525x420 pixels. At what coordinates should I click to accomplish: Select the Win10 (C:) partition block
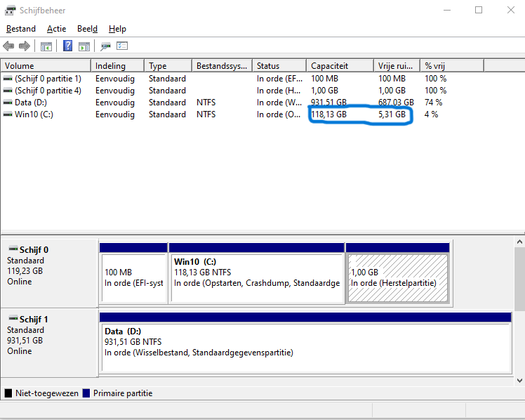257,277
